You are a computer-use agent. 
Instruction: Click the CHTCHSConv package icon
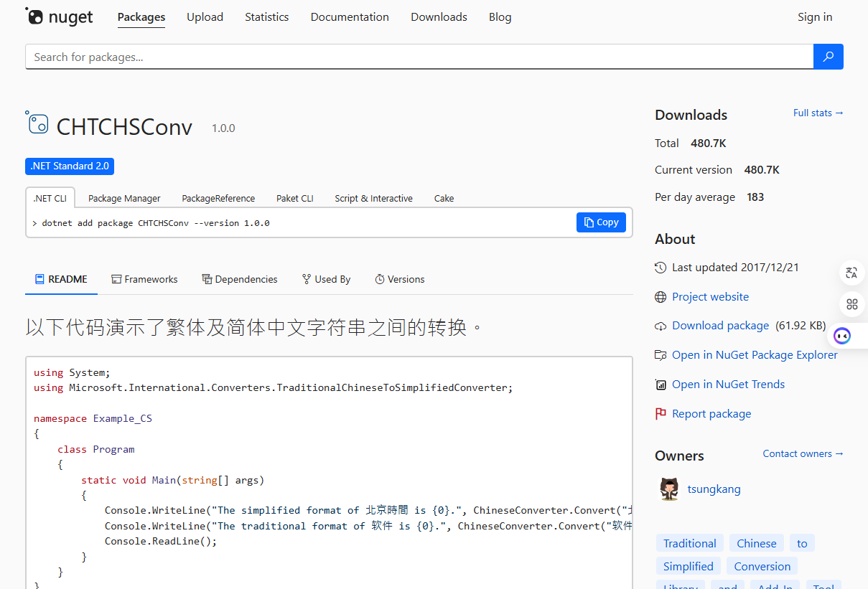[37, 123]
